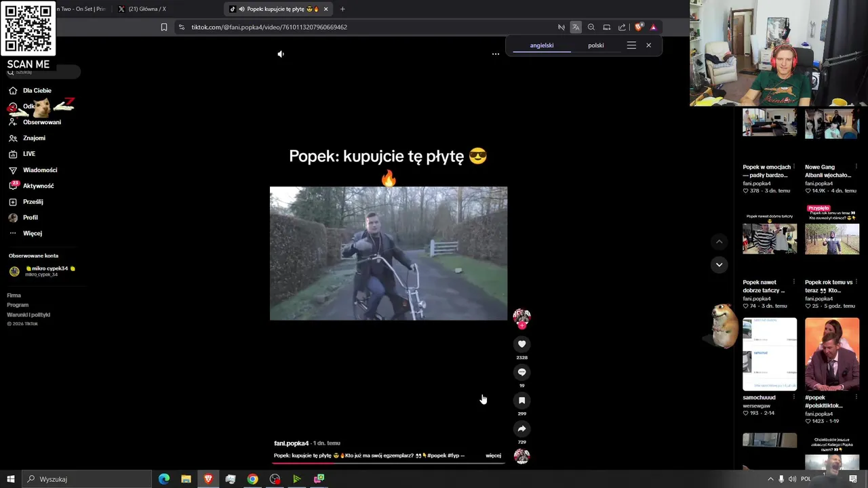The height and width of the screenshot is (488, 868).
Task: Click wersewgaw author under samochuuud
Action: [x=757, y=406]
